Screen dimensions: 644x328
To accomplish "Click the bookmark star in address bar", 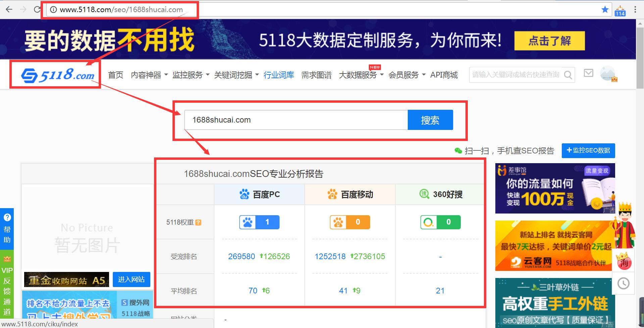I will click(605, 9).
